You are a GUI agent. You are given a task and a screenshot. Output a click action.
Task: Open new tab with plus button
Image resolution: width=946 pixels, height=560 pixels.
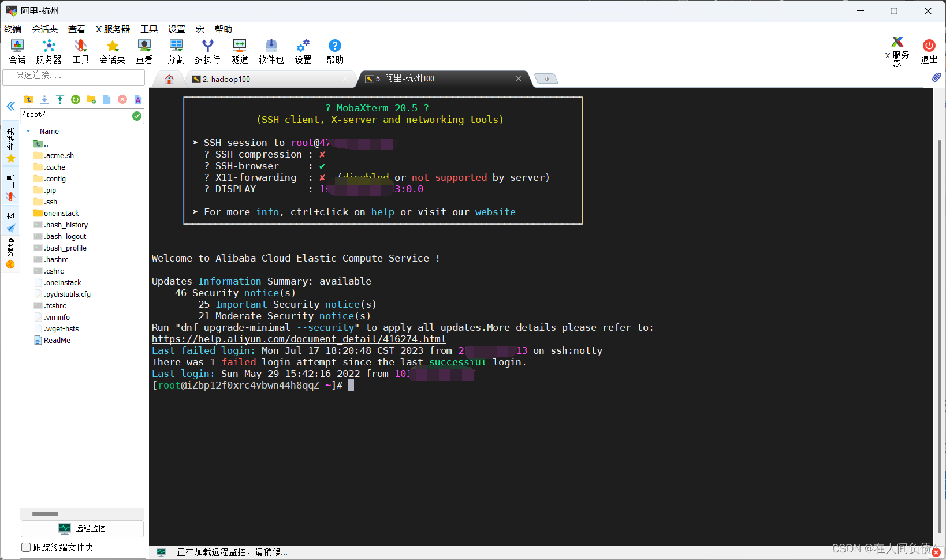546,79
